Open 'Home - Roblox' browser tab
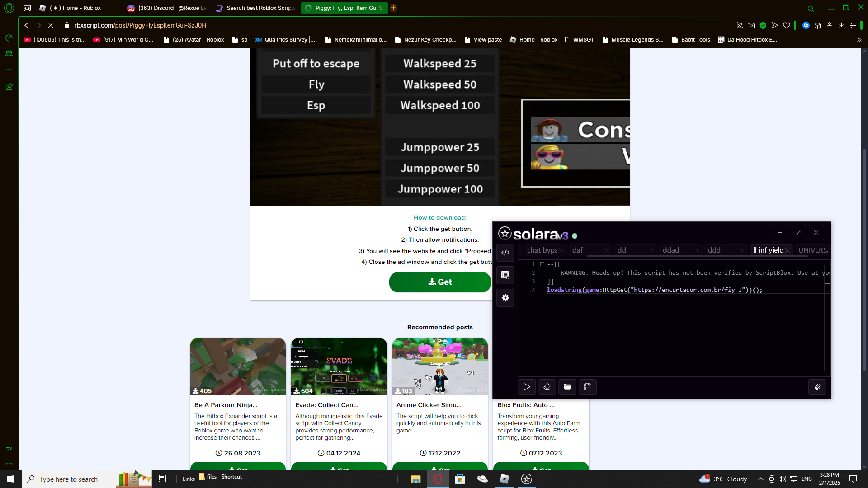This screenshot has height=488, width=868. point(75,8)
